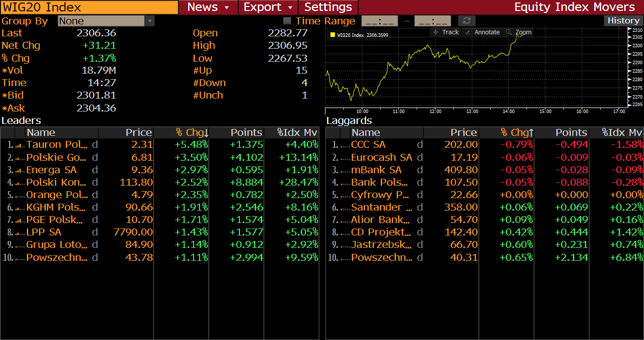Click the time range end input field
The height and width of the screenshot is (340, 644).
click(432, 21)
